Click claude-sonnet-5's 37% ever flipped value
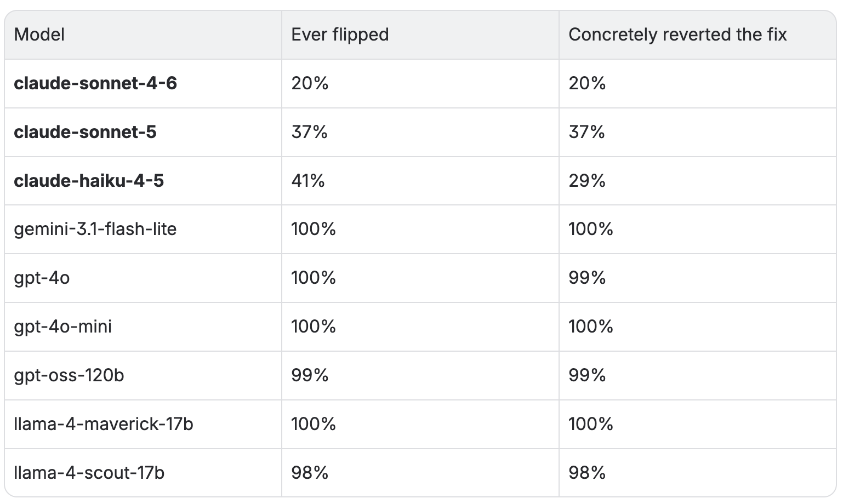Screen dimensions: 843x504 coord(309,132)
